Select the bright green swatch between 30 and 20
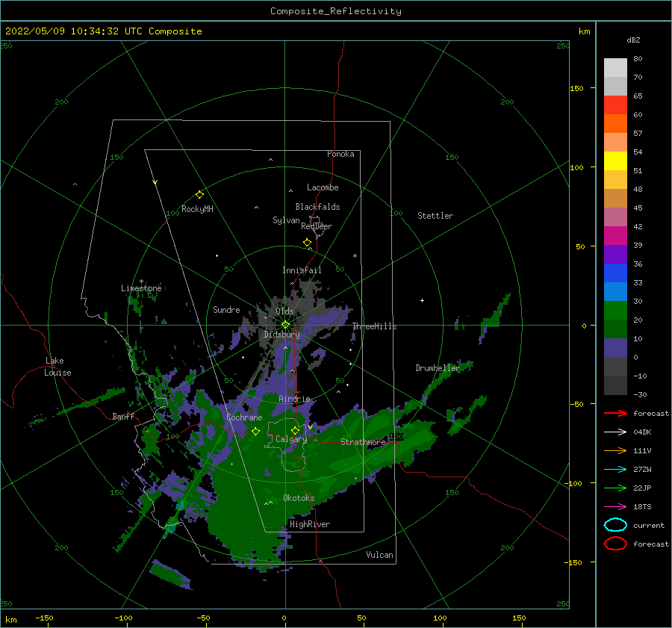The image size is (672, 628). click(615, 310)
